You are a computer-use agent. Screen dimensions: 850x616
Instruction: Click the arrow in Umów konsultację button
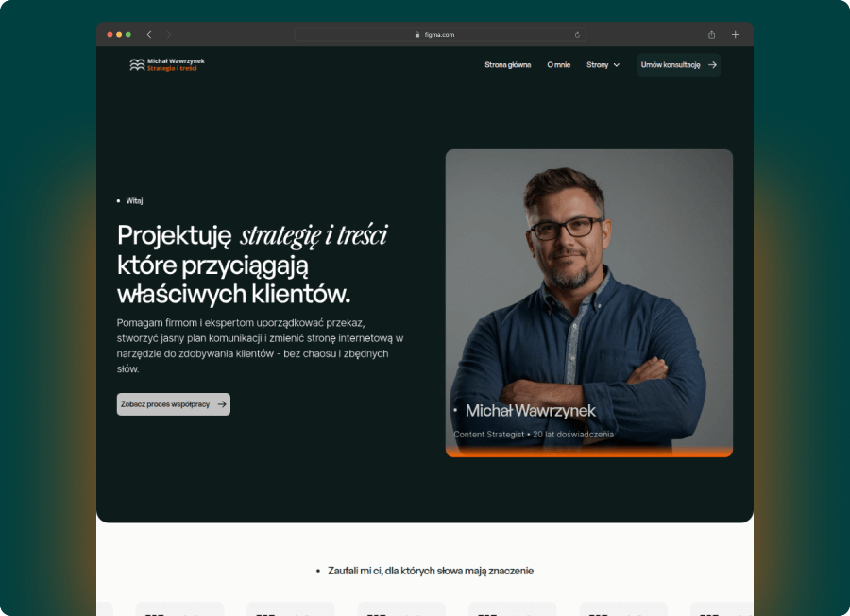(712, 64)
